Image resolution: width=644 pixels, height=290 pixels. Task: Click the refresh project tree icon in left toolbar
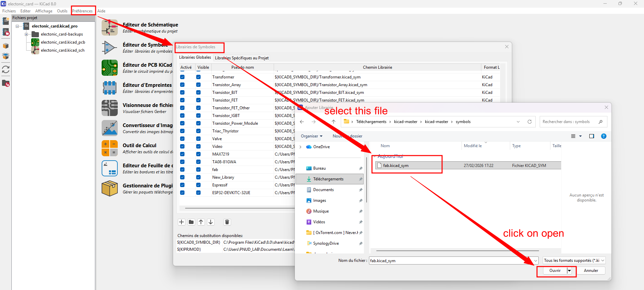(6, 69)
